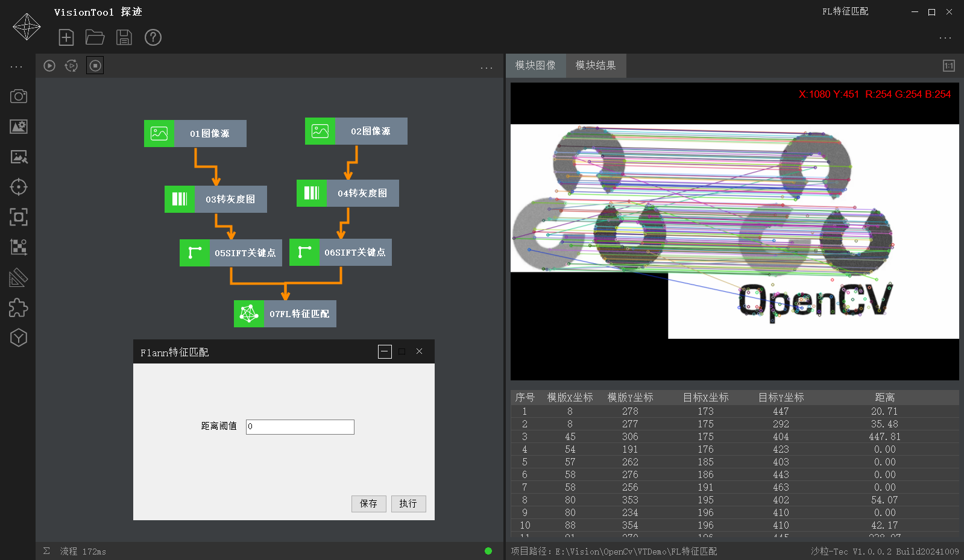Image resolution: width=964 pixels, height=560 pixels.
Task: Select the 02图像源 node
Action: tap(356, 131)
